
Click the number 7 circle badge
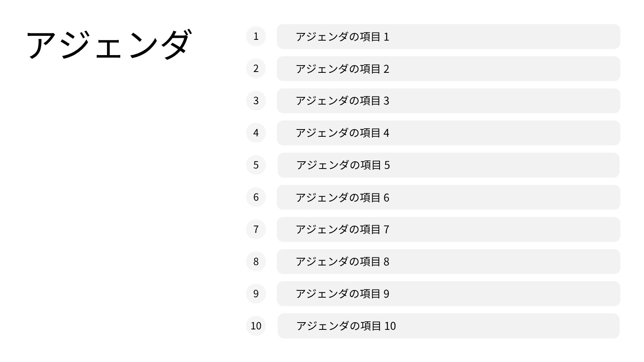pyautogui.click(x=256, y=229)
